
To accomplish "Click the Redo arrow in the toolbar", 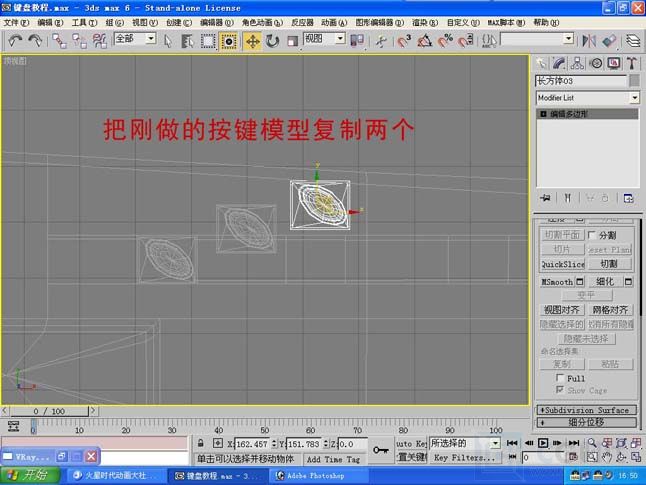I will click(35, 40).
